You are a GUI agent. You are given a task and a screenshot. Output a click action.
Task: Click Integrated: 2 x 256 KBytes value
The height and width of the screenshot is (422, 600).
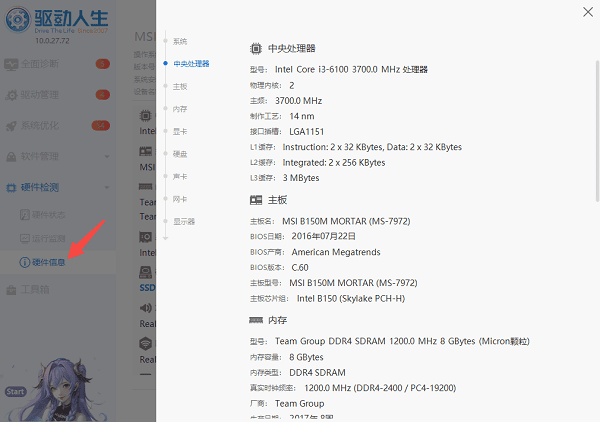(334, 163)
